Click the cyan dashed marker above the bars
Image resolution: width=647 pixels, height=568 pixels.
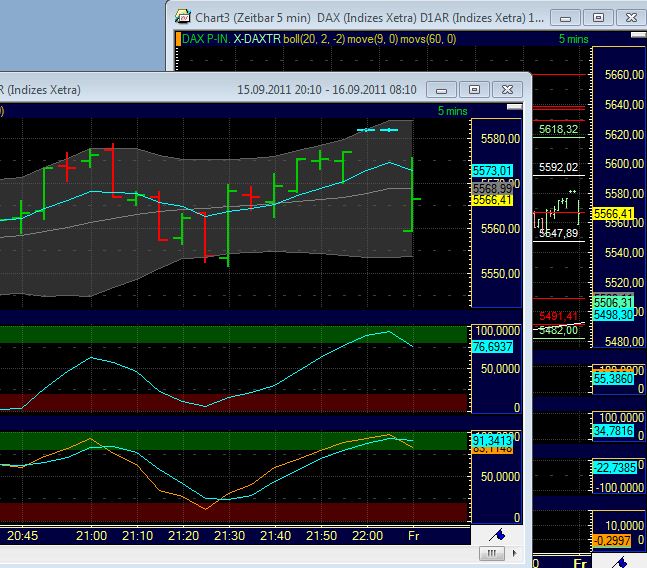(378, 130)
